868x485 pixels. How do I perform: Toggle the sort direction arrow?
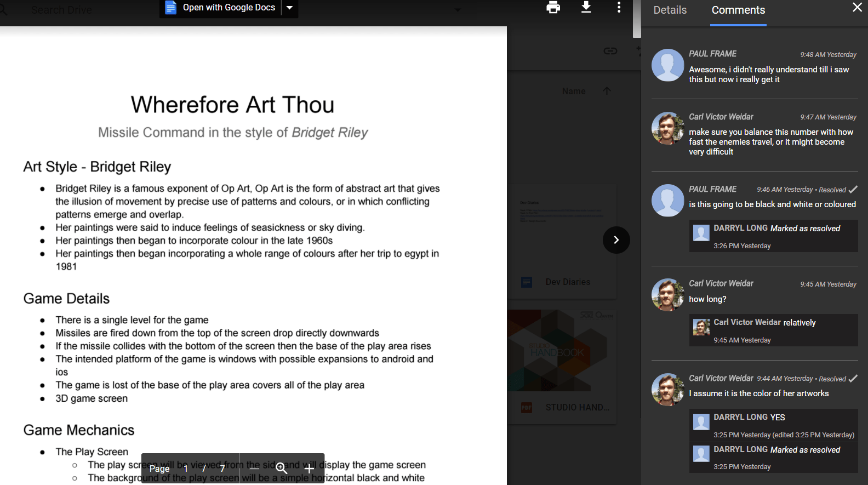(607, 91)
